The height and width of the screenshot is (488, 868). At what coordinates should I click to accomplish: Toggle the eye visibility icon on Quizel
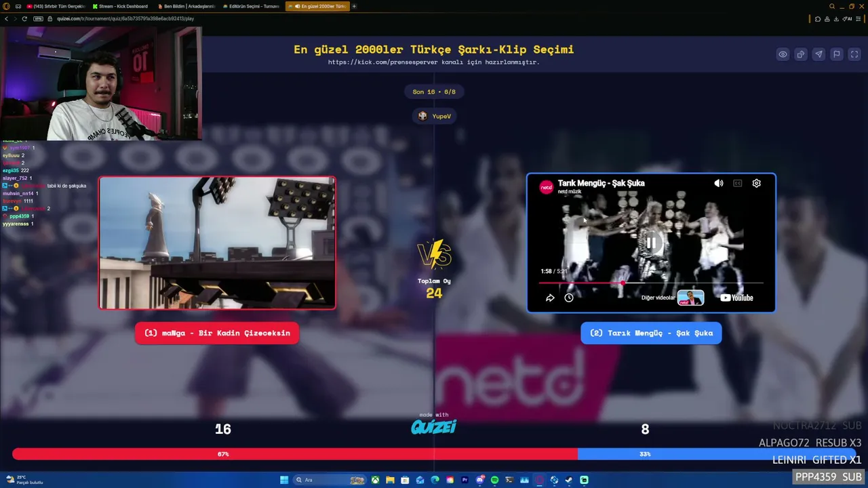click(783, 54)
